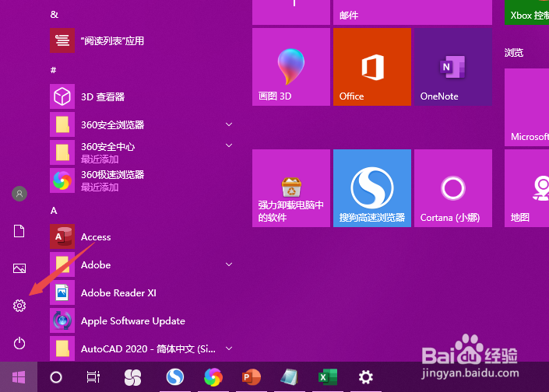Viewport: 549px width, 392px height.
Task: Open Cortana search circle on taskbar
Action: pos(56,377)
